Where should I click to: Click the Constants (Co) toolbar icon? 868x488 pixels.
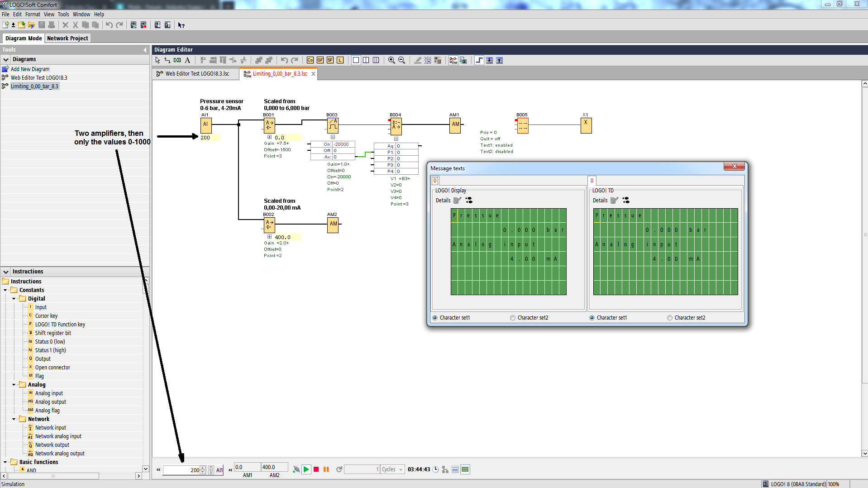310,60
